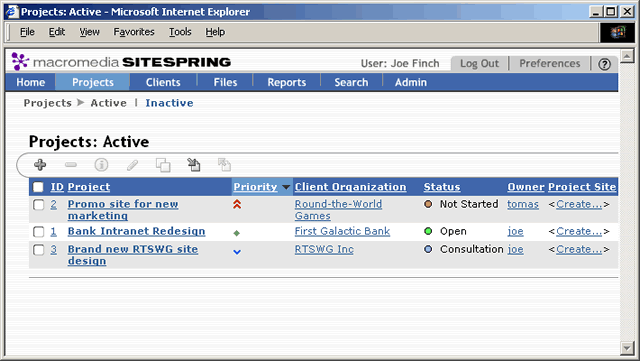
Task: Click the Sitespring logo icon
Action: pos(20,62)
